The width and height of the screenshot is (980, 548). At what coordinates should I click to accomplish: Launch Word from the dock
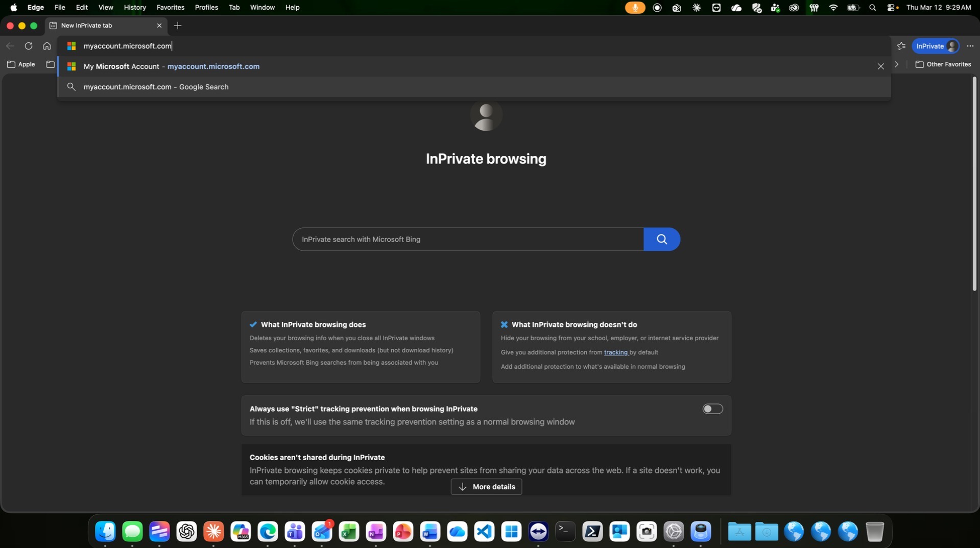[x=431, y=532]
